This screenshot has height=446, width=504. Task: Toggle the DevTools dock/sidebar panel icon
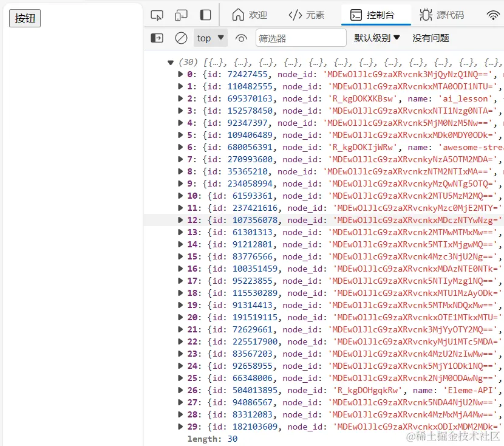(x=206, y=15)
